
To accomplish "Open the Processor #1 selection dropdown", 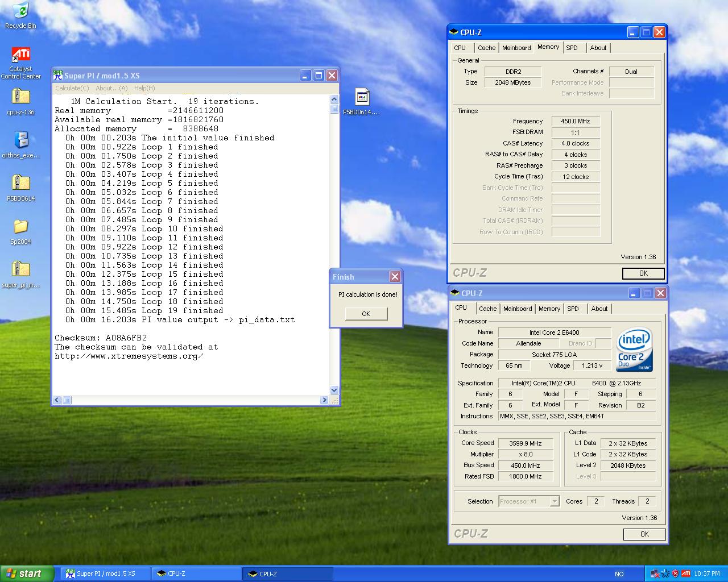I will tap(554, 501).
